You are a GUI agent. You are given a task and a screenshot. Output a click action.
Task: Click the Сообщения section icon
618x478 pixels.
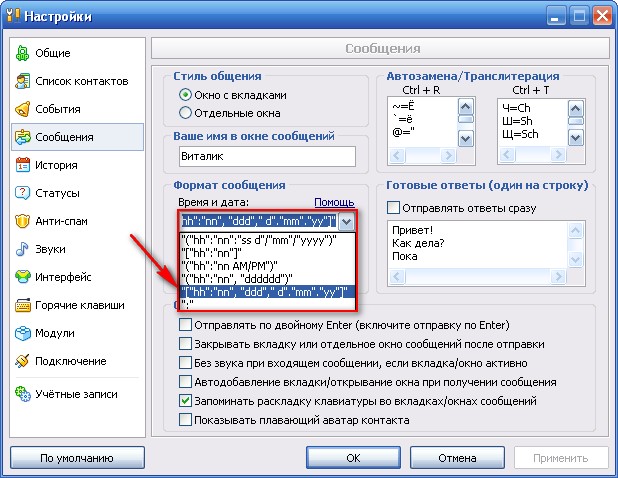coord(22,137)
